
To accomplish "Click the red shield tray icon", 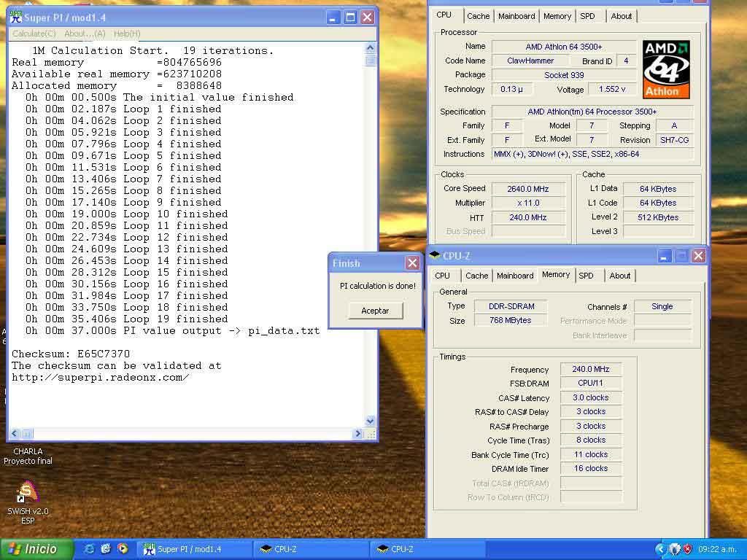I will click(x=687, y=549).
